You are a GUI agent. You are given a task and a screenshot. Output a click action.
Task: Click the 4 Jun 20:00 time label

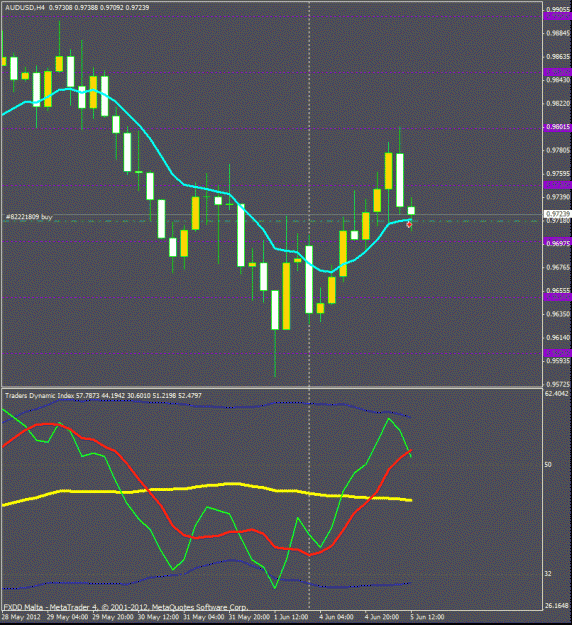382,617
